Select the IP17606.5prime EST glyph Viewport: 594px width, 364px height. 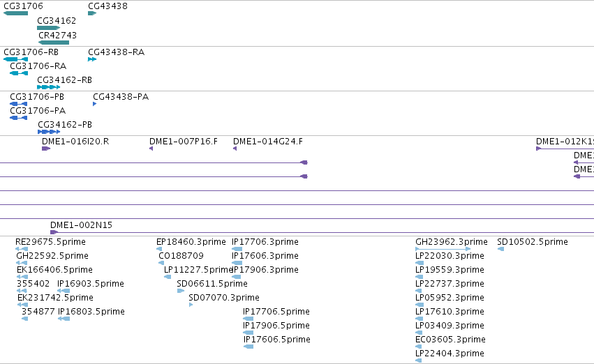(x=248, y=346)
